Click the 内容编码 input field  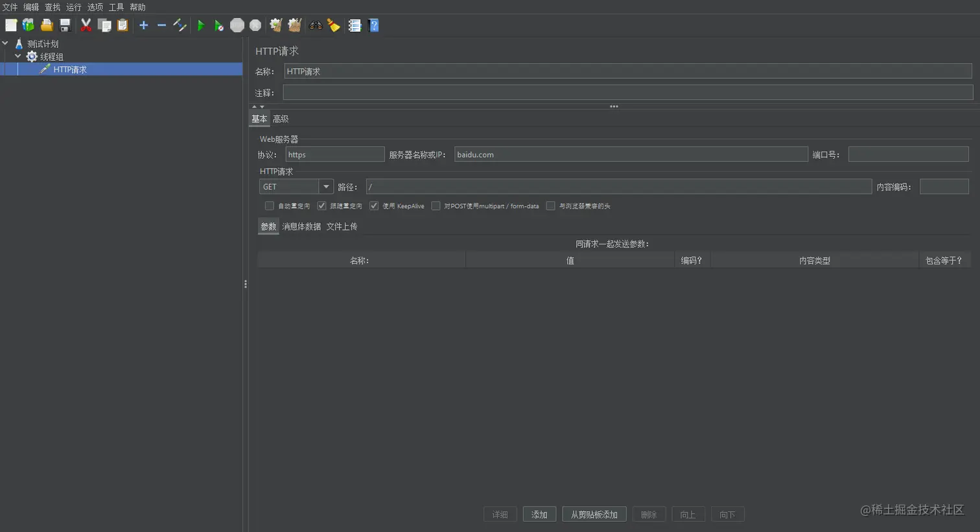pos(944,187)
